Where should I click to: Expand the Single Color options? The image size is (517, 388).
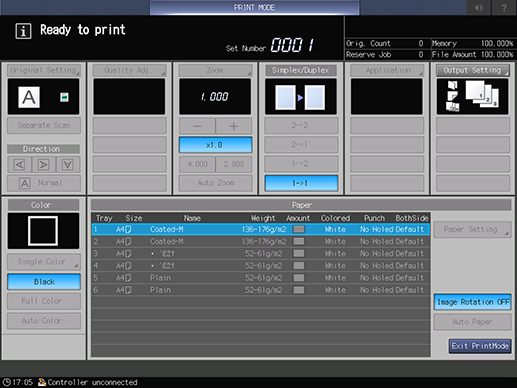click(44, 262)
